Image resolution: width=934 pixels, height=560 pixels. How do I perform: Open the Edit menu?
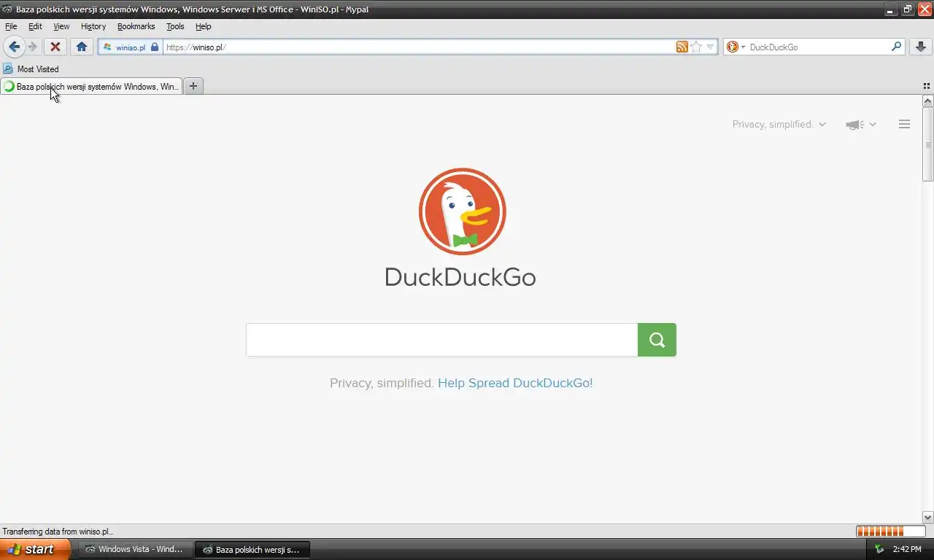[35, 26]
